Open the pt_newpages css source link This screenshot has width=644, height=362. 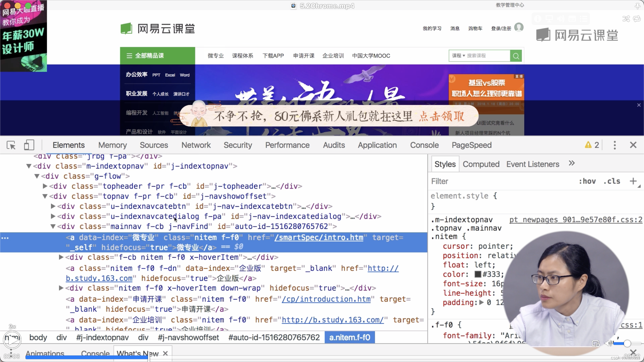(576, 219)
